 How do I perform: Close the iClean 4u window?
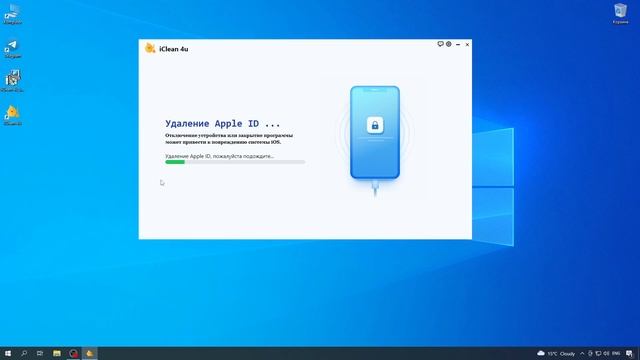467,44
